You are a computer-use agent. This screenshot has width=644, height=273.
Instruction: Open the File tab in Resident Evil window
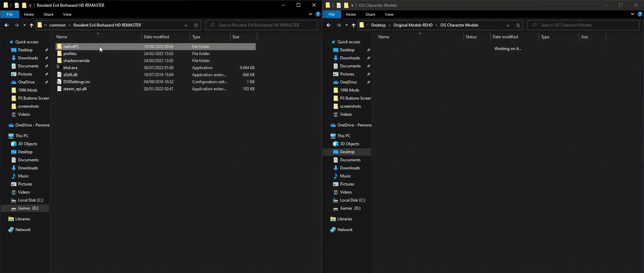[10, 14]
